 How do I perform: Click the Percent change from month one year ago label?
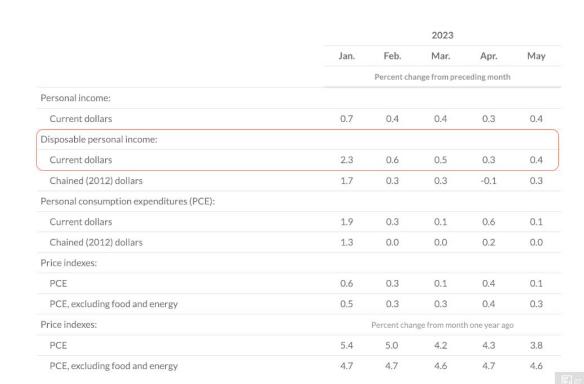442,325
